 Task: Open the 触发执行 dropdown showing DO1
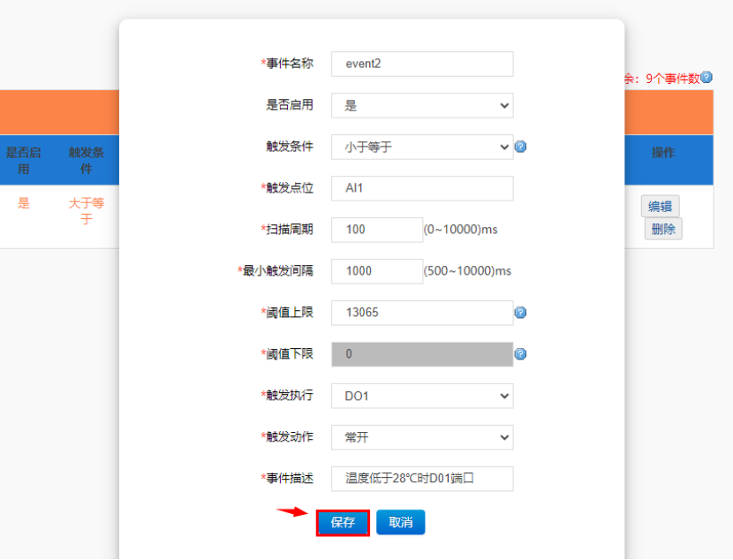[422, 396]
